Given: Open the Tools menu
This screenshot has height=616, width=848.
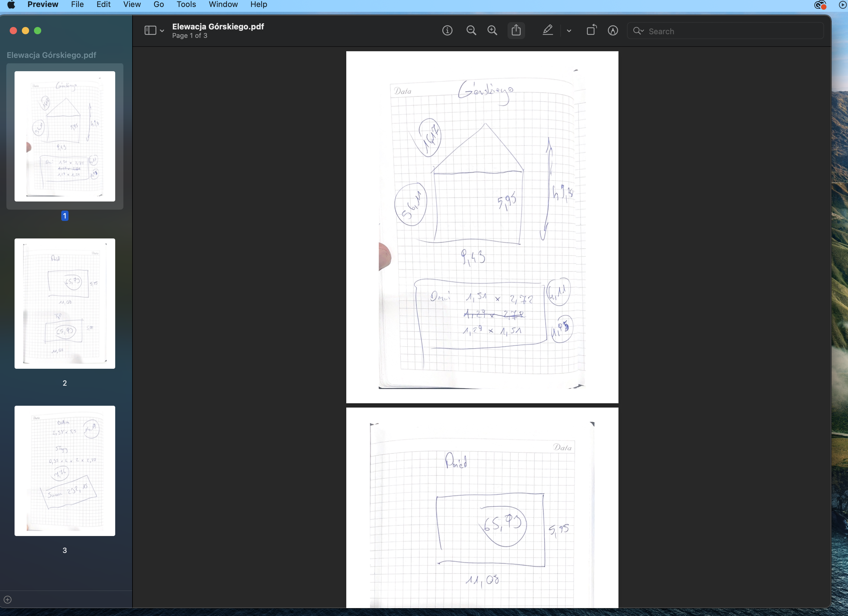Looking at the screenshot, I should pyautogui.click(x=186, y=5).
